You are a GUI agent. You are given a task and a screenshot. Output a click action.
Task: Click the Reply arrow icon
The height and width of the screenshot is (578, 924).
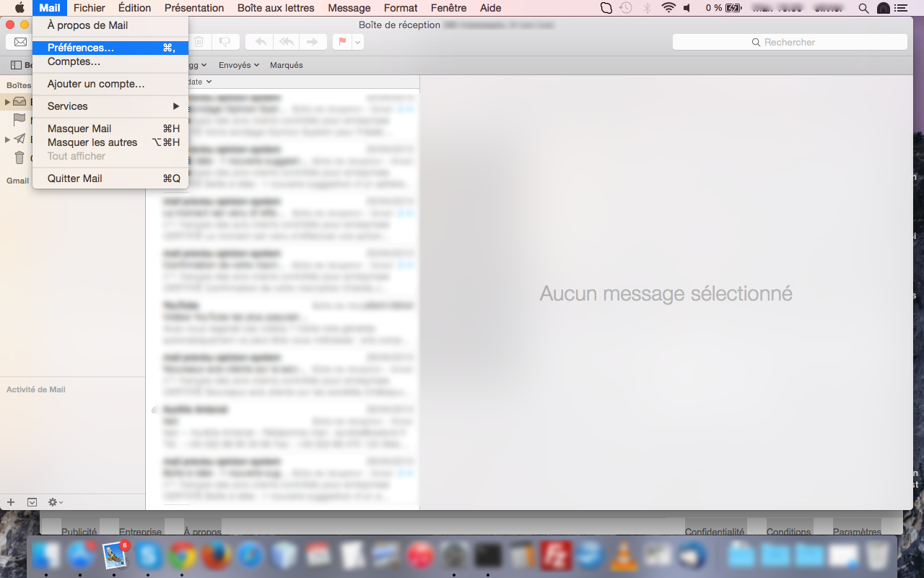tap(261, 42)
